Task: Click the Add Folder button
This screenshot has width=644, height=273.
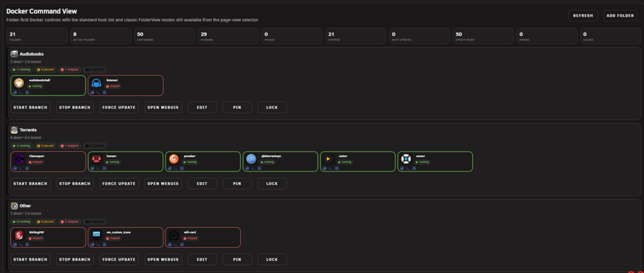Action: click(x=620, y=15)
